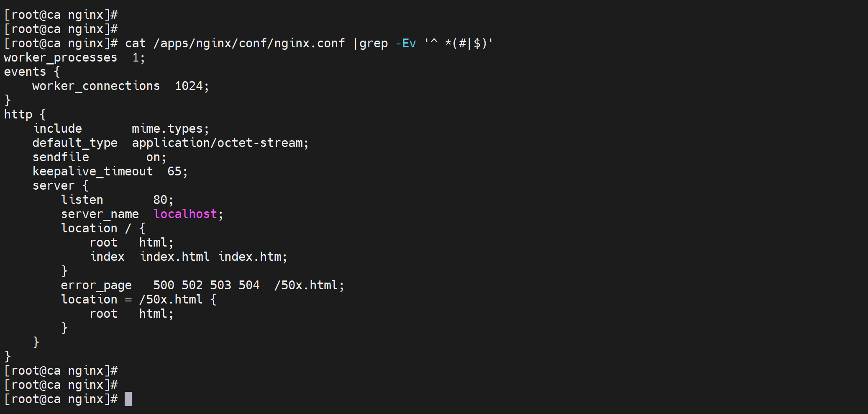Click the listen port value 80
This screenshot has width=868, height=414.
(160, 200)
